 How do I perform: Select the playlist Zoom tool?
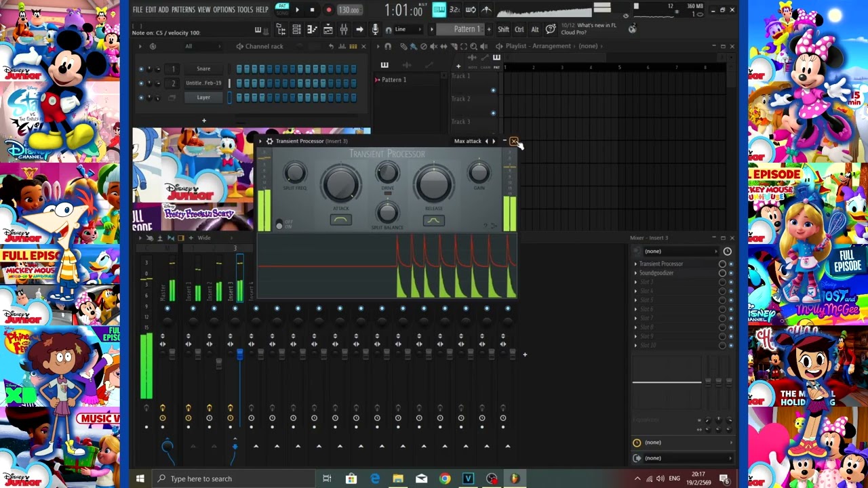(x=472, y=46)
